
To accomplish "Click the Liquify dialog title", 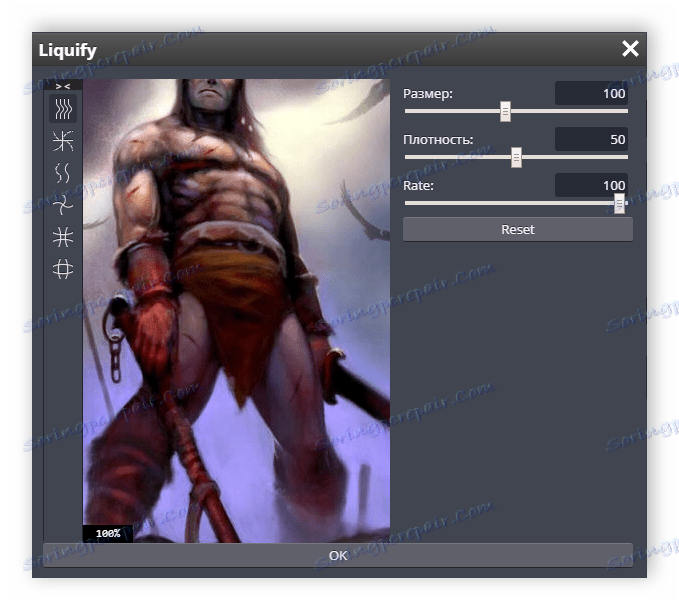I will pyautogui.click(x=68, y=50).
